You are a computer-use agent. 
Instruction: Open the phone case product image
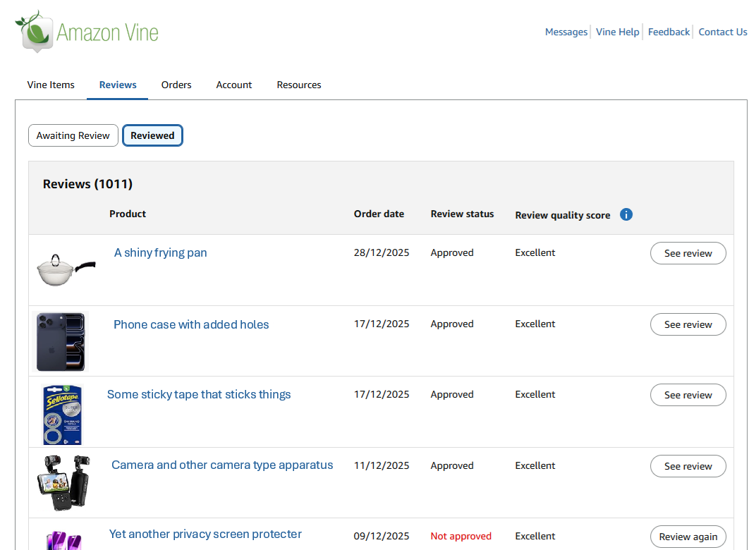point(61,341)
